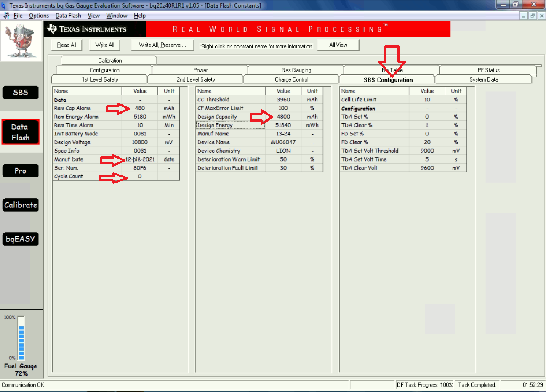546x392 pixels.
Task: Select the FD Clear % value 20
Action: tap(427, 142)
